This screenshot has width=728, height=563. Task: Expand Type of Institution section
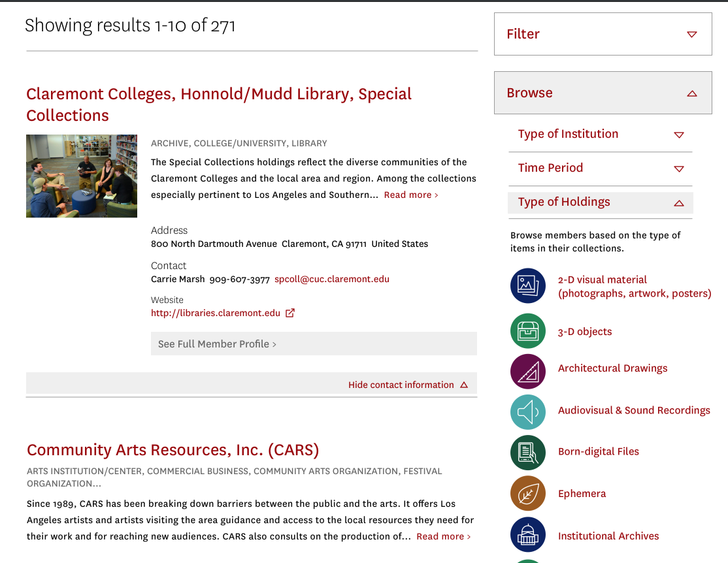[601, 134]
